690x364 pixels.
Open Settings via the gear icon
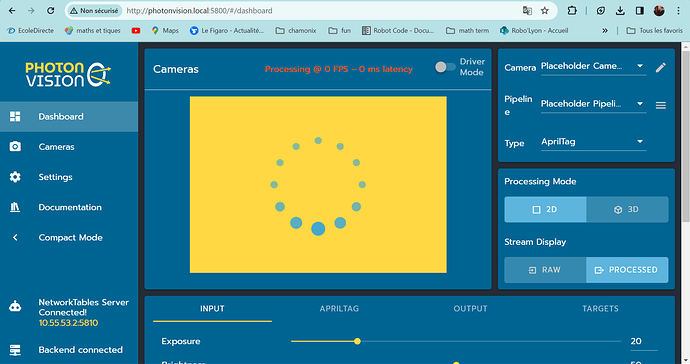point(15,176)
